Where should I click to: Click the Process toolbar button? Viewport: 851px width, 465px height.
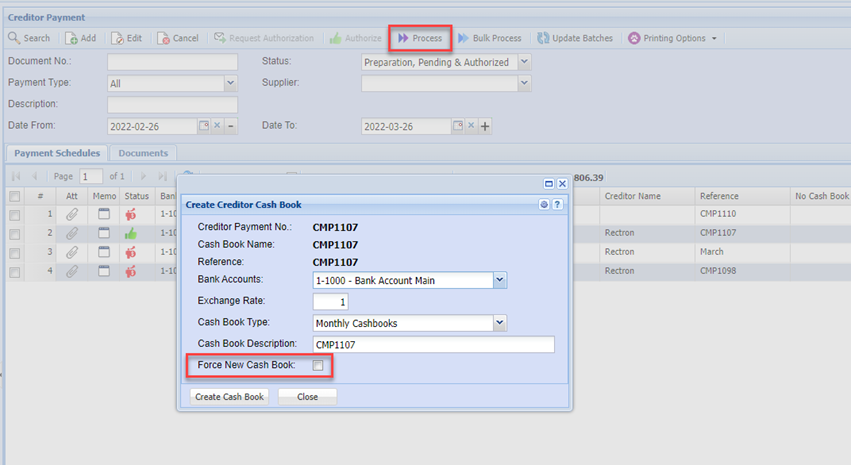[420, 38]
